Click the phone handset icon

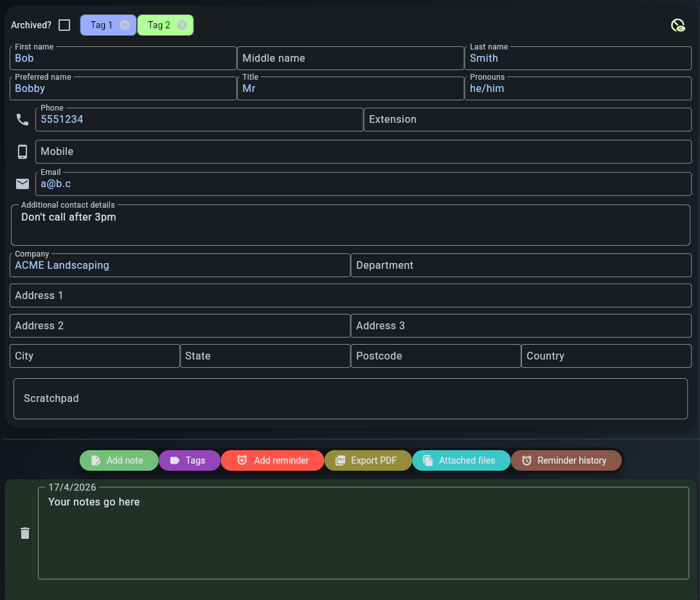[22, 119]
